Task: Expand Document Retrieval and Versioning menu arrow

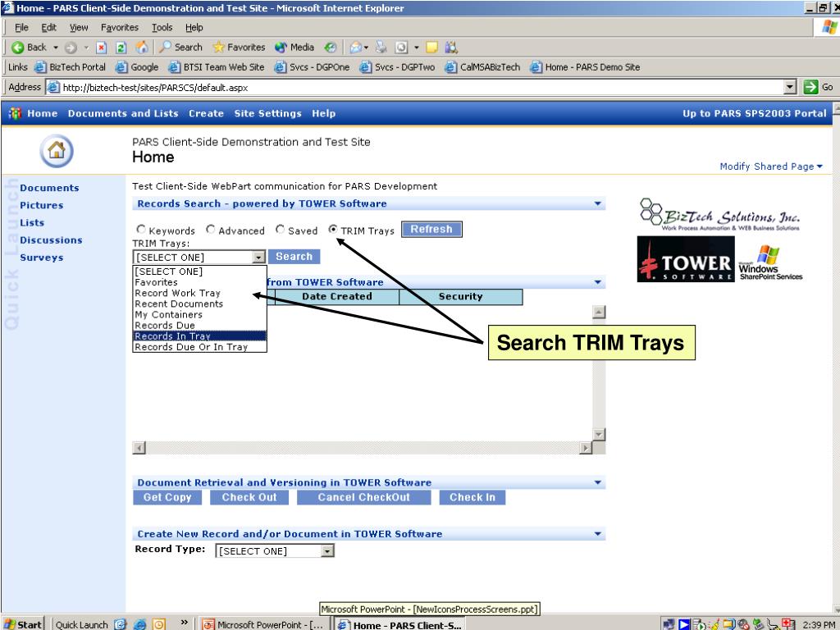Action: click(x=598, y=482)
